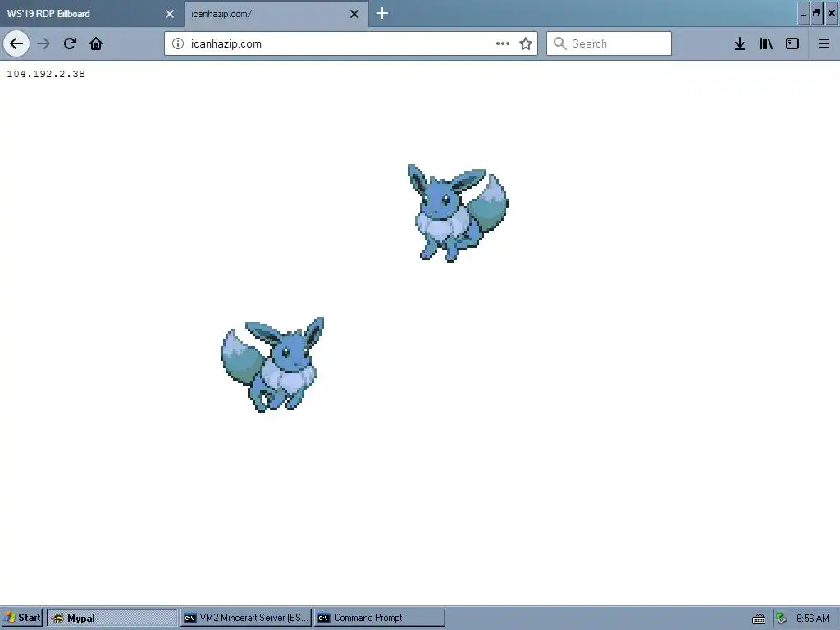This screenshot has height=630, width=840.
Task: Click the search magnifier icon
Action: click(x=559, y=43)
